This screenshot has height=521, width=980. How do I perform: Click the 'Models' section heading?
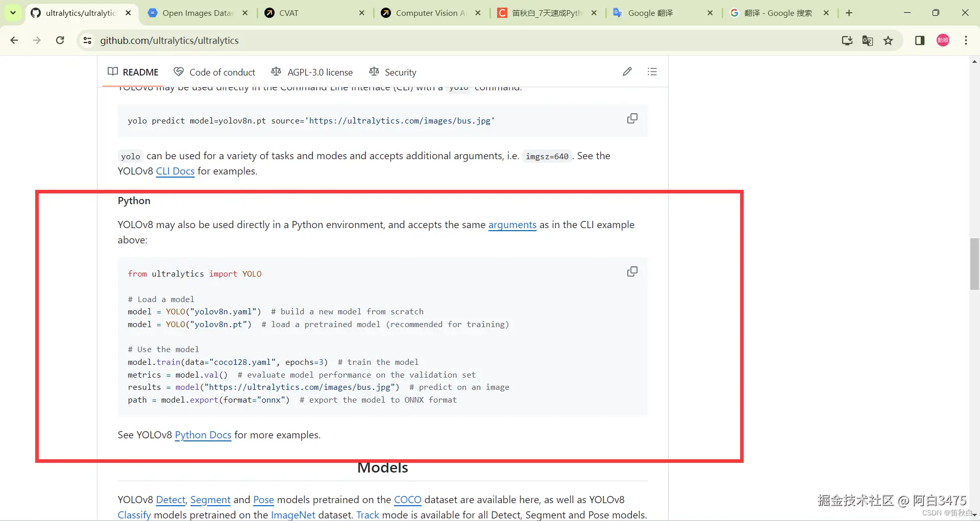pyautogui.click(x=383, y=468)
